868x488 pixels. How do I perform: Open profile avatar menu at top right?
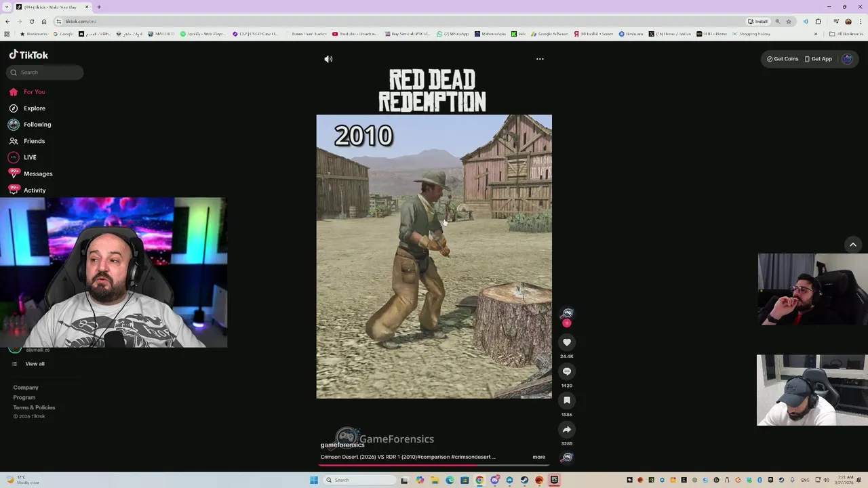pyautogui.click(x=847, y=59)
